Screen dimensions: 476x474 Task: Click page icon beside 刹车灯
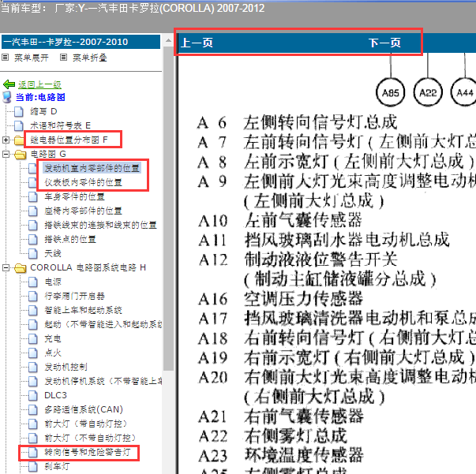point(33,467)
